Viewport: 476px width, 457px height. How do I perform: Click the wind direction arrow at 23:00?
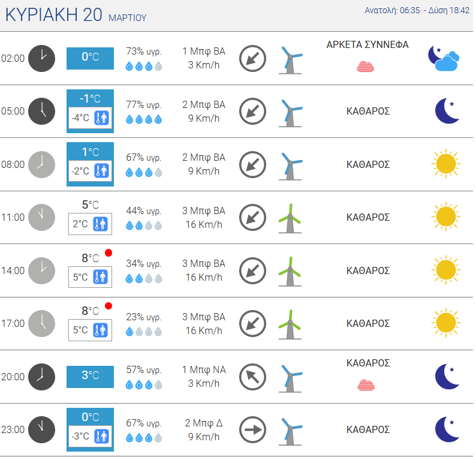click(x=252, y=429)
